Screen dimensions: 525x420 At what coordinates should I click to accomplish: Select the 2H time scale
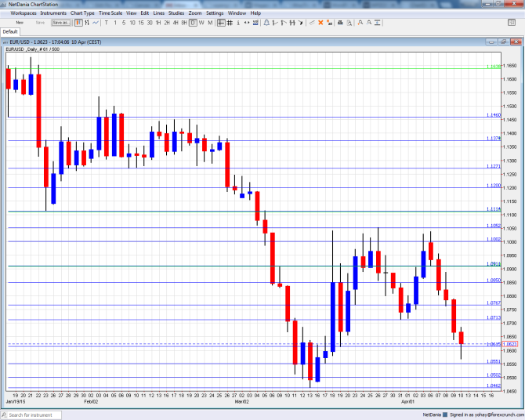[x=167, y=23]
